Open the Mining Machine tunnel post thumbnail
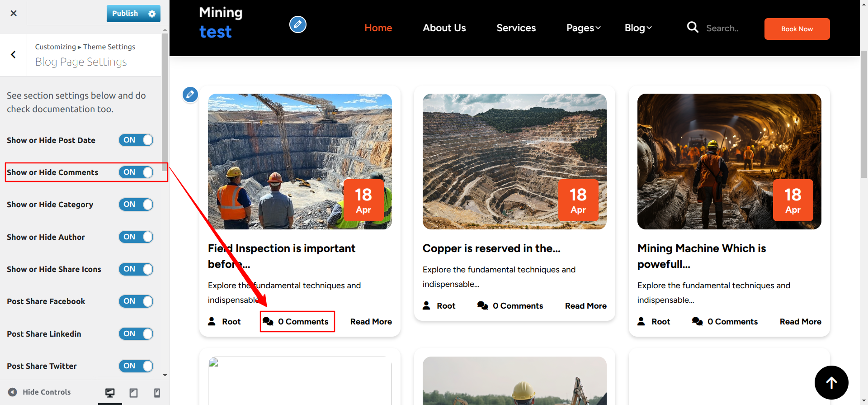 coord(729,162)
